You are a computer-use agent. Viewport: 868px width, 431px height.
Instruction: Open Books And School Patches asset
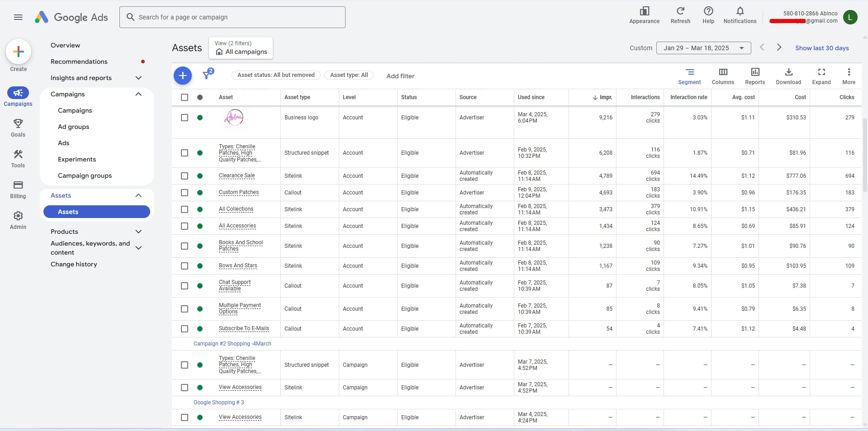click(x=241, y=246)
